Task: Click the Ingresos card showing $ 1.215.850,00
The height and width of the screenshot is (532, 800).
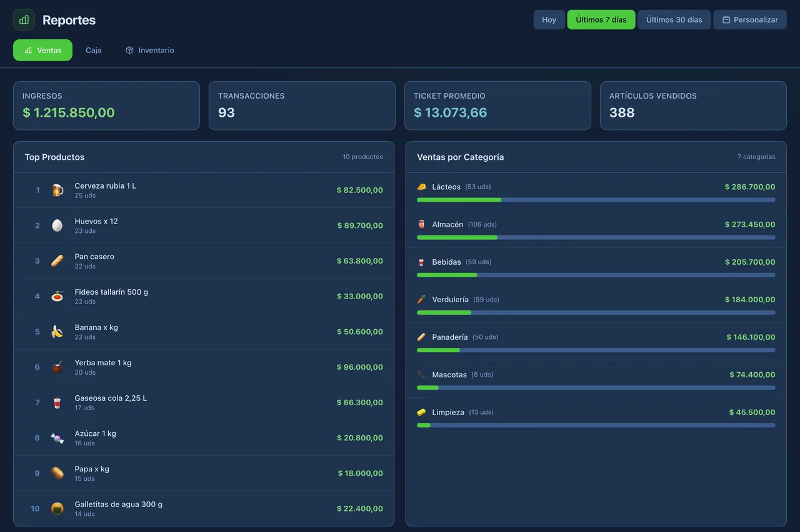Action: point(106,106)
